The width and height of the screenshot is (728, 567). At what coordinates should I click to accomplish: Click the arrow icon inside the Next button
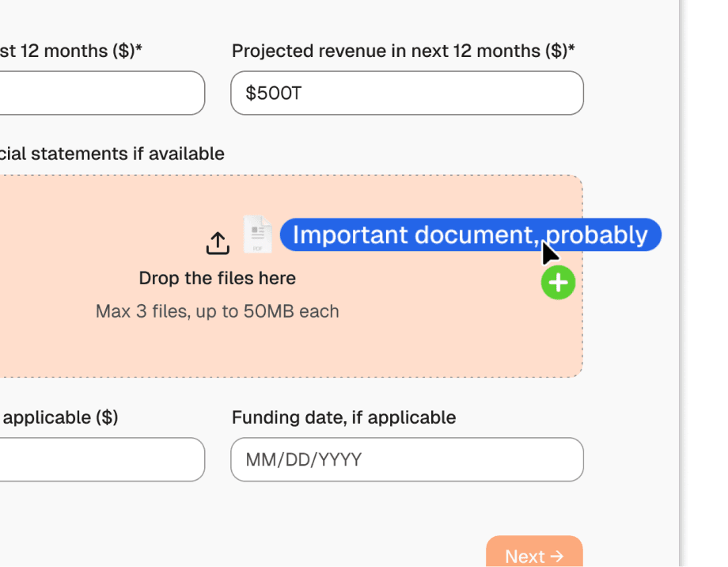point(556,557)
